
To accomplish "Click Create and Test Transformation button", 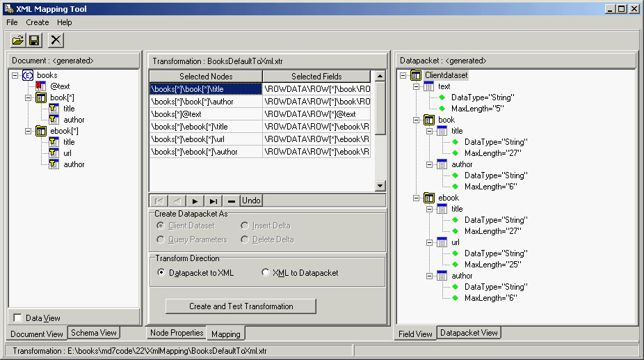I will click(x=241, y=306).
